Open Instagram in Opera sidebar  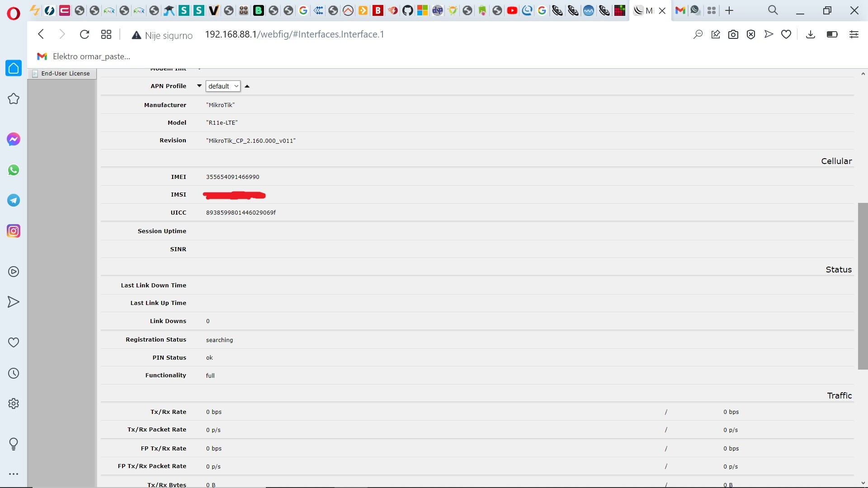14,231
